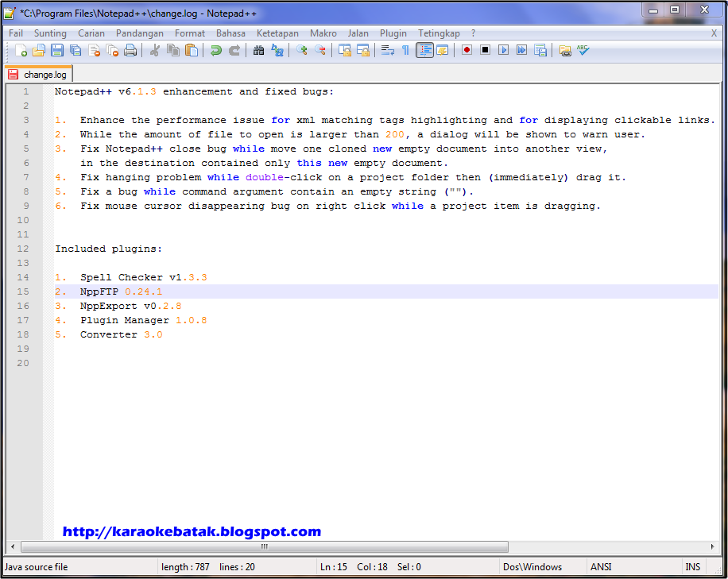This screenshot has height=579, width=728.
Task: Print the document using the printer icon
Action: point(130,50)
